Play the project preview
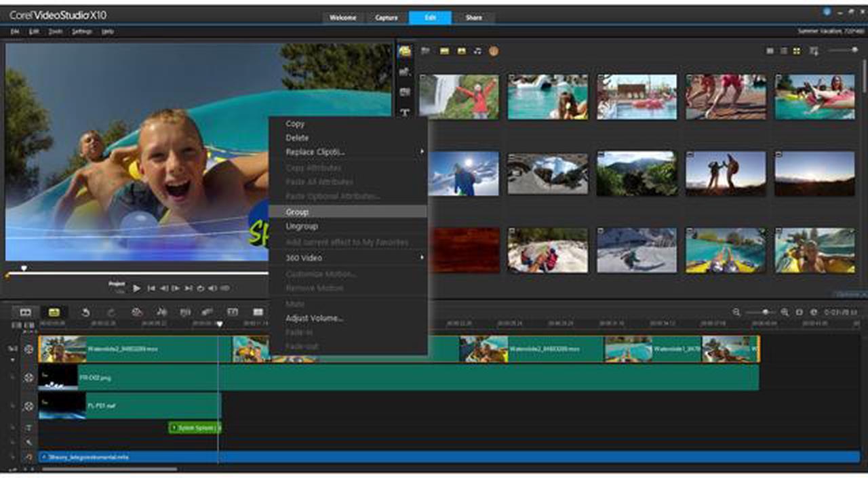This screenshot has height=478, width=868. click(136, 288)
